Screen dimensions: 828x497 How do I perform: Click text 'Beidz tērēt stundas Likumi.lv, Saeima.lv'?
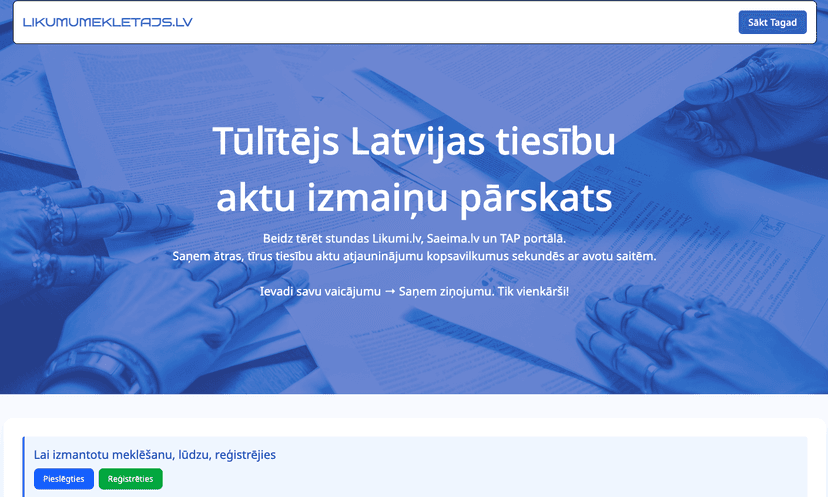point(371,239)
